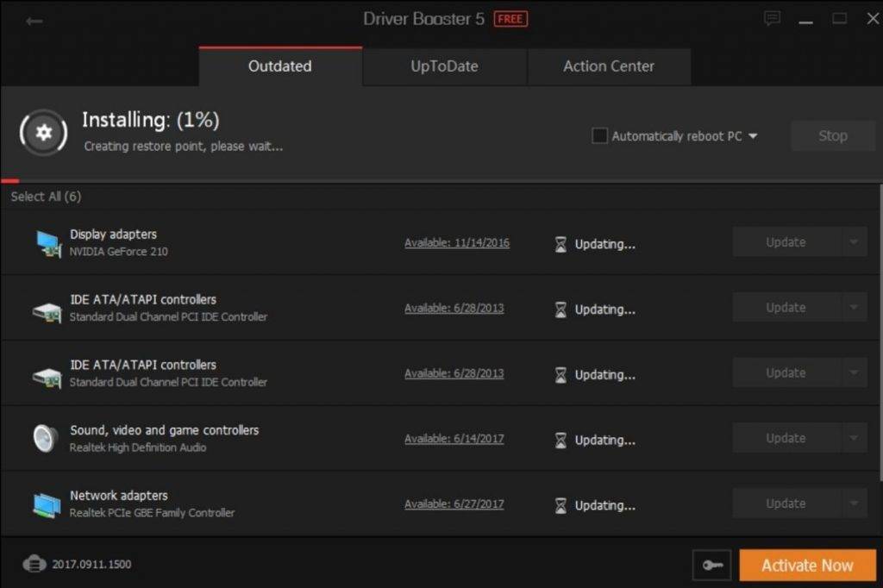Open the Available: 6/14/2017 driver link
The height and width of the screenshot is (588, 883).
pyautogui.click(x=454, y=439)
